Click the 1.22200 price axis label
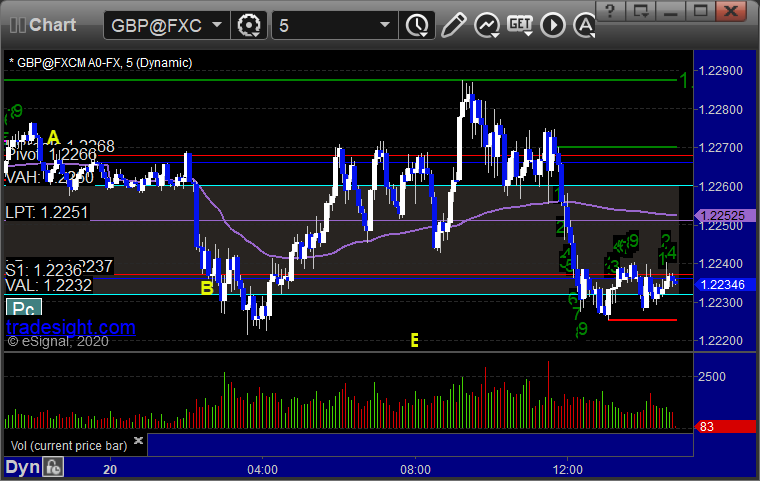The image size is (760, 481). pos(720,341)
